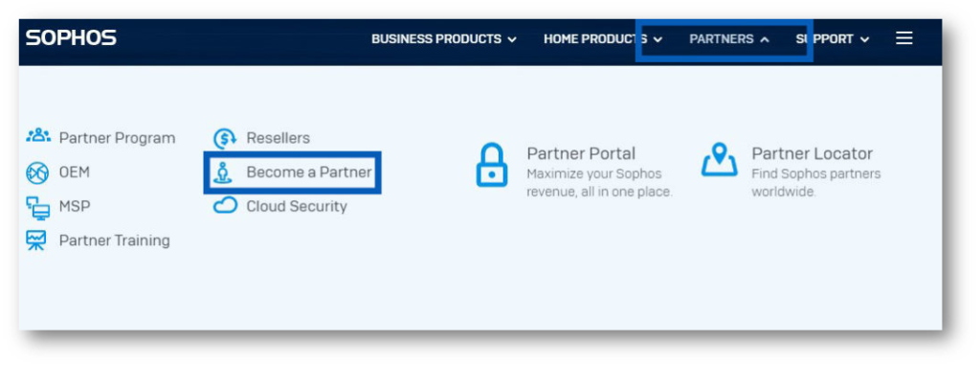Click the MSP computers icon

37,208
